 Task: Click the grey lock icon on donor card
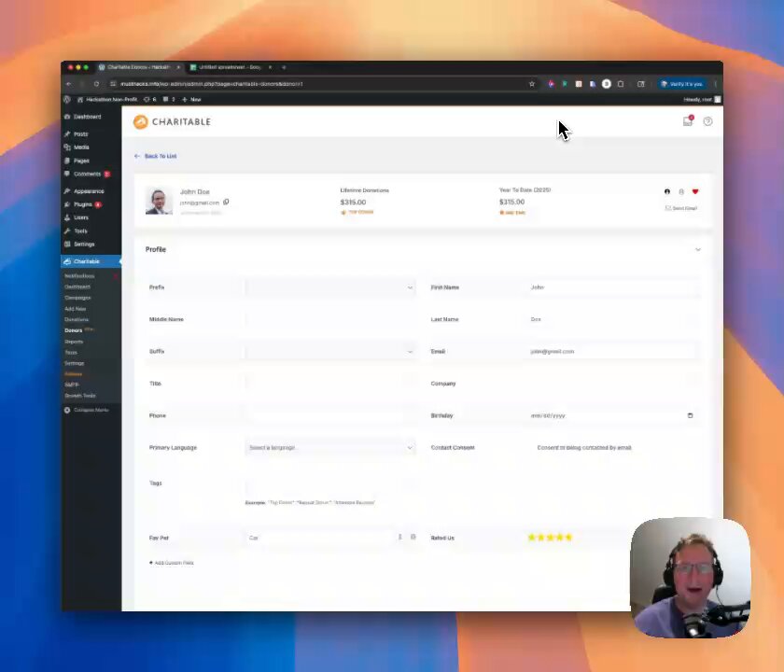tap(681, 191)
